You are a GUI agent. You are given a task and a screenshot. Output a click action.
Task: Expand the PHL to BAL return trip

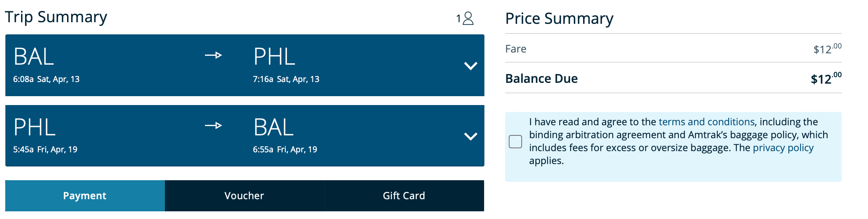pos(470,137)
